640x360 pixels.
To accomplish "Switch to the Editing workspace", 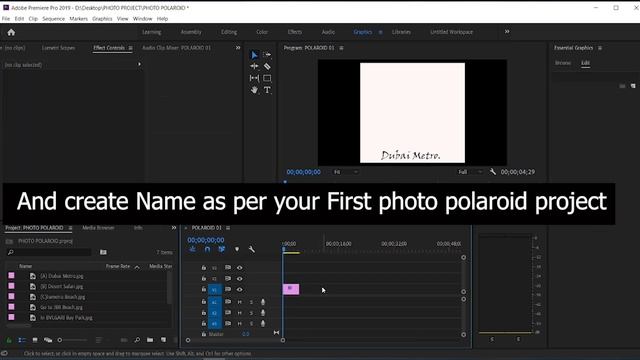I will (229, 32).
